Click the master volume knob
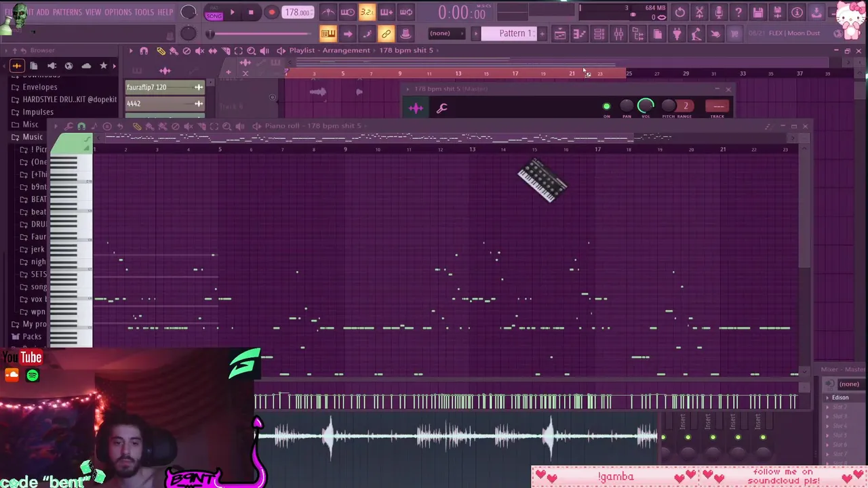 pyautogui.click(x=189, y=12)
